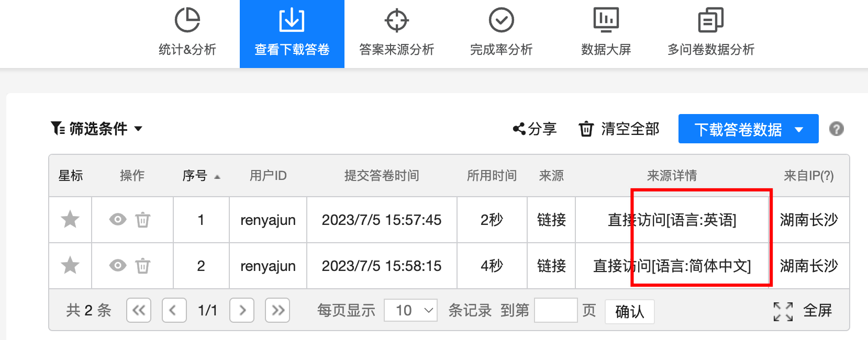Click the 4秒 duration cell
Viewport: 868px width, 340px height.
pyautogui.click(x=492, y=266)
